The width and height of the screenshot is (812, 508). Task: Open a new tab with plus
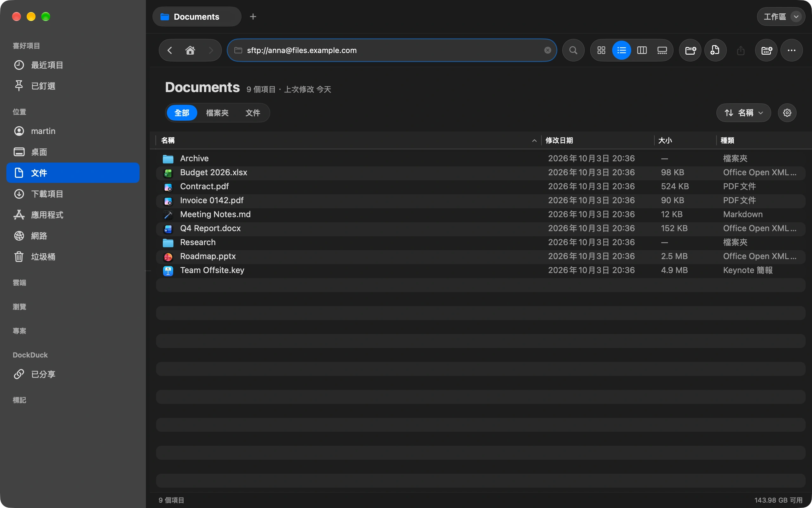[253, 17]
